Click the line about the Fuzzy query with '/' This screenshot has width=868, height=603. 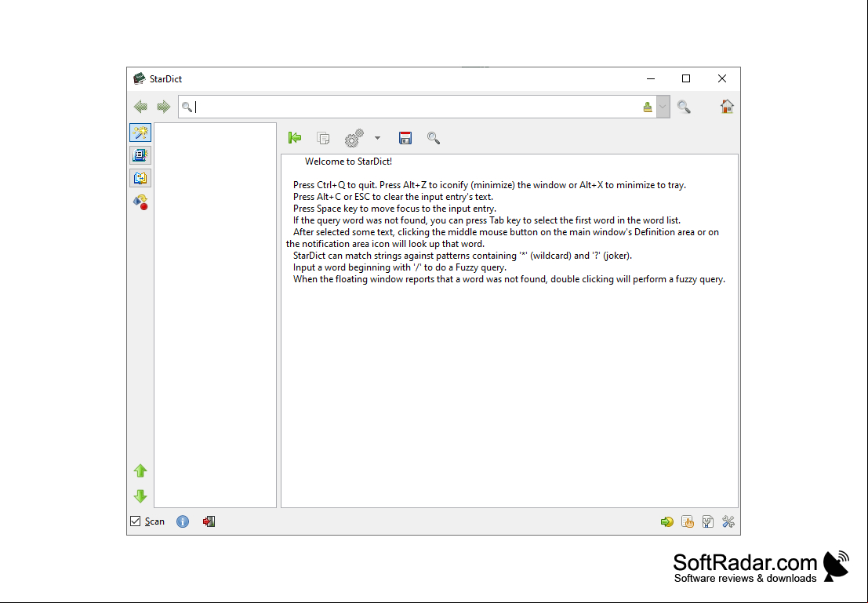pyautogui.click(x=400, y=267)
